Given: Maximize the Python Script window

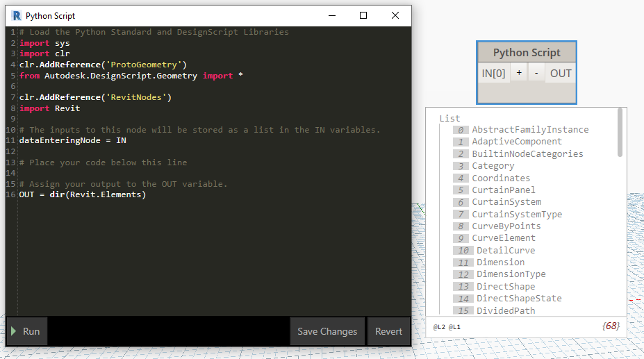Looking at the screenshot, I should 363,15.
